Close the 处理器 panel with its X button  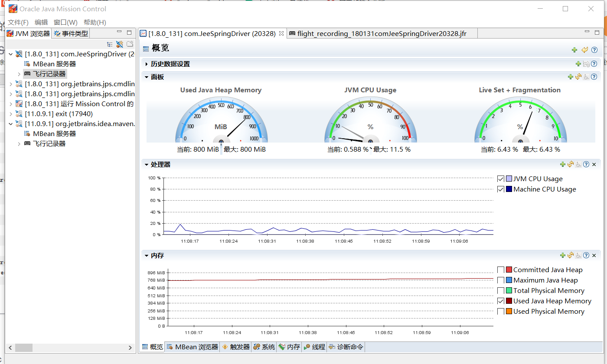(594, 164)
